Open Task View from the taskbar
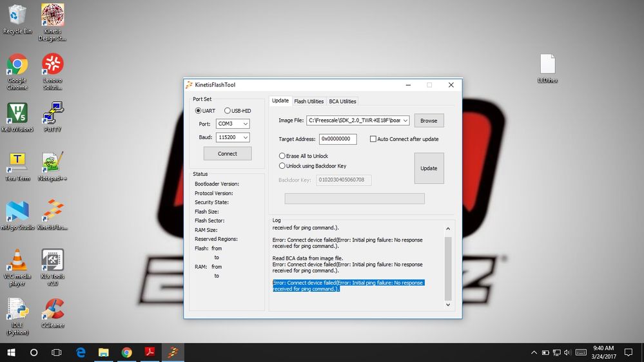The width and height of the screenshot is (644, 362). pos(57,352)
